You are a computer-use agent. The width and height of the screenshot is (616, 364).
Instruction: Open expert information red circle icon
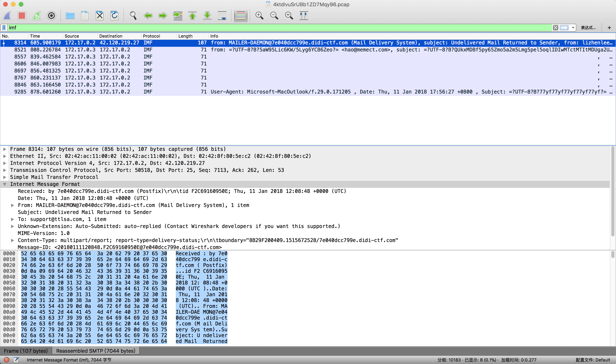[7, 360]
